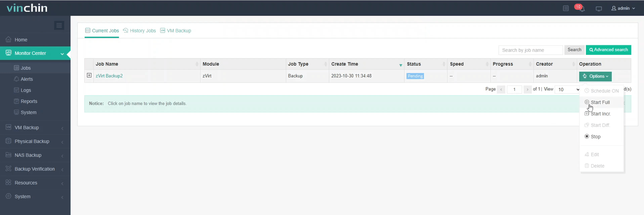The width and height of the screenshot is (644, 215).
Task: Select Start Incr. from Options menu
Action: [601, 114]
